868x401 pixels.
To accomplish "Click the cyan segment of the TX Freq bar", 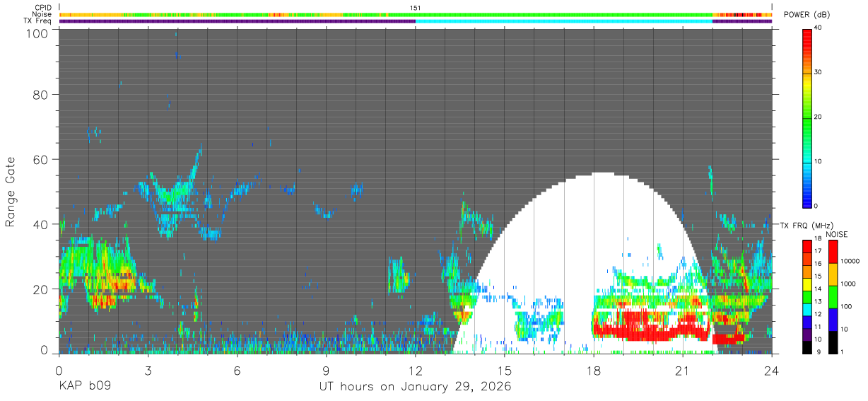I will pos(564,21).
